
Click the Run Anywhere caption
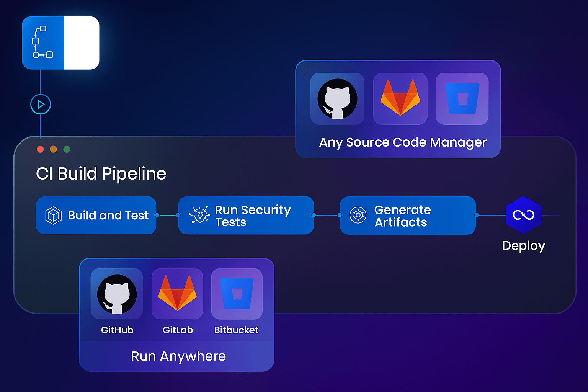(178, 356)
